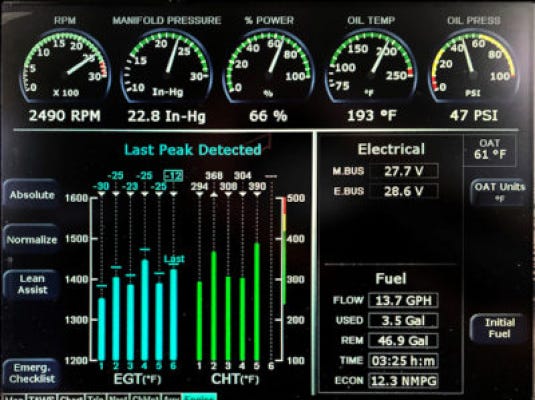Activate the Lean Assist button
Screen dimensions: 535x400
click(x=31, y=284)
